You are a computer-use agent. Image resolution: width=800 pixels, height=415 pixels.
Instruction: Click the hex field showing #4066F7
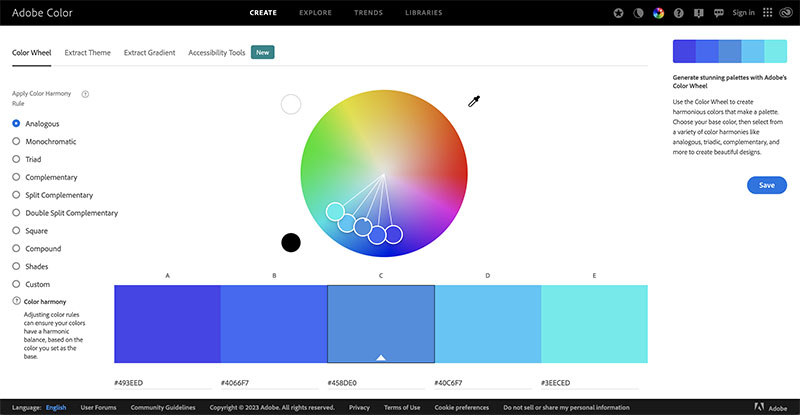coord(269,383)
